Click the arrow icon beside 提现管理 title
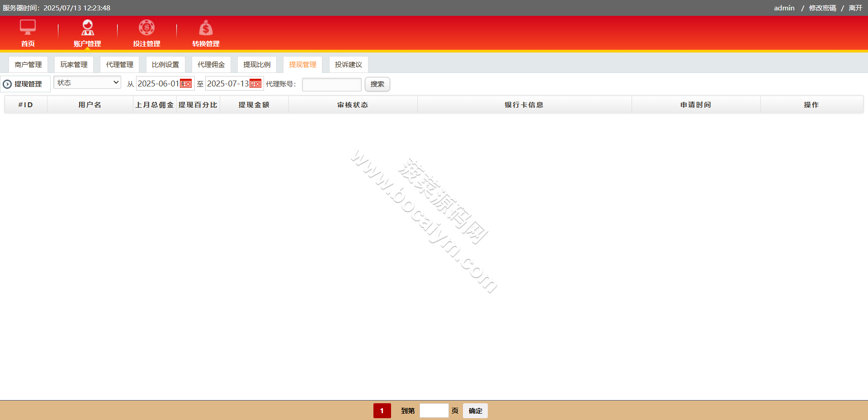 click(x=7, y=84)
